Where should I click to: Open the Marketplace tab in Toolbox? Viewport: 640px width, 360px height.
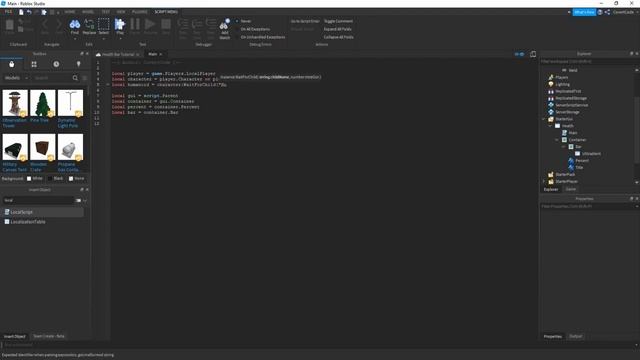click(11, 64)
